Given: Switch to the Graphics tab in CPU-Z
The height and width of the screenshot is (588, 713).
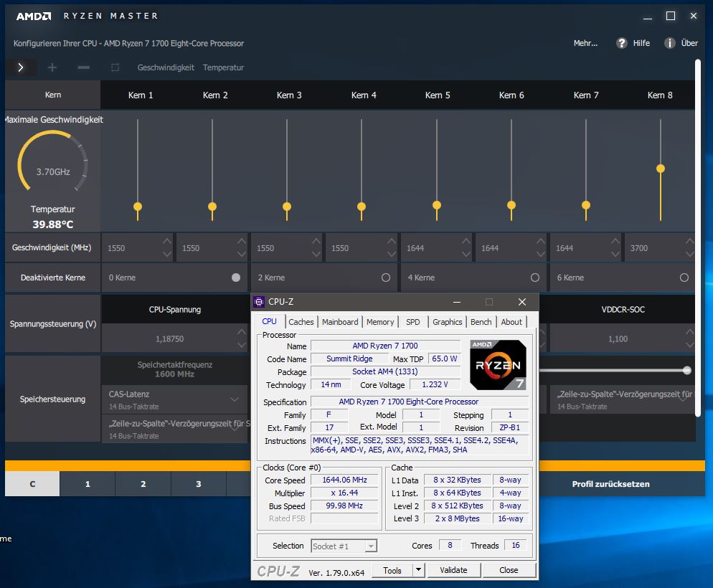Looking at the screenshot, I should [447, 322].
